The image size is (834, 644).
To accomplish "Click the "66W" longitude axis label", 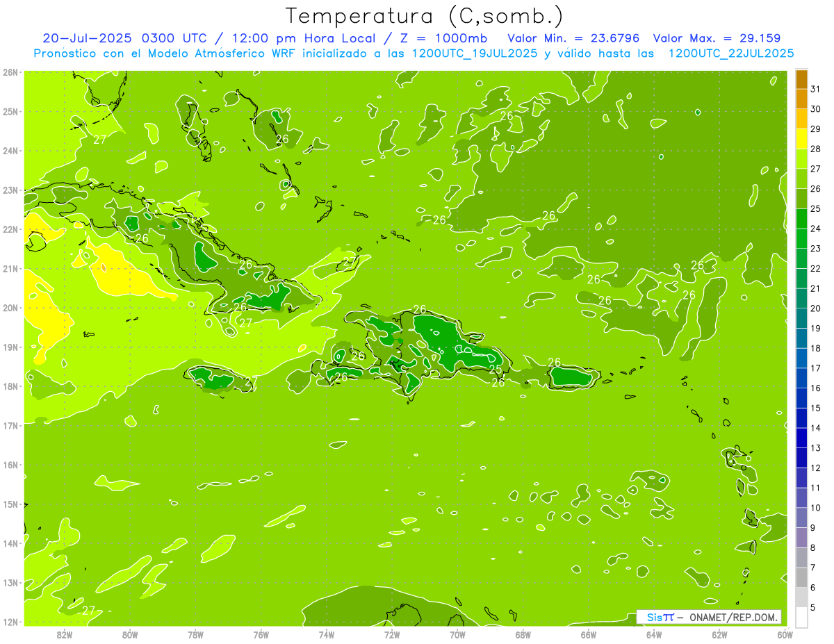I will pos(589,634).
